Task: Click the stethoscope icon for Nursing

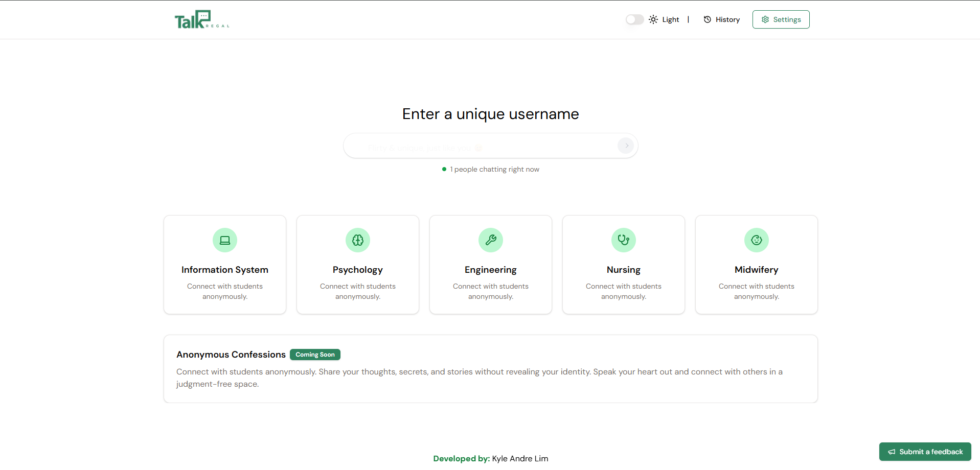Action: 624,240
